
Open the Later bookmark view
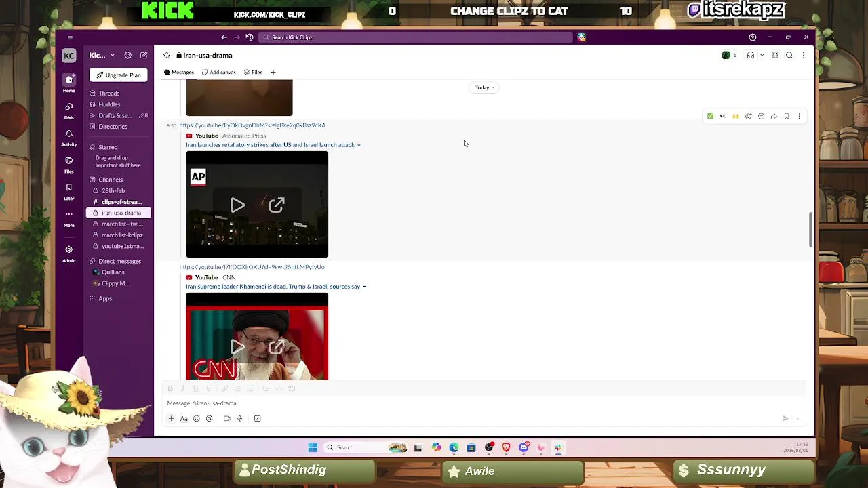pos(68,191)
